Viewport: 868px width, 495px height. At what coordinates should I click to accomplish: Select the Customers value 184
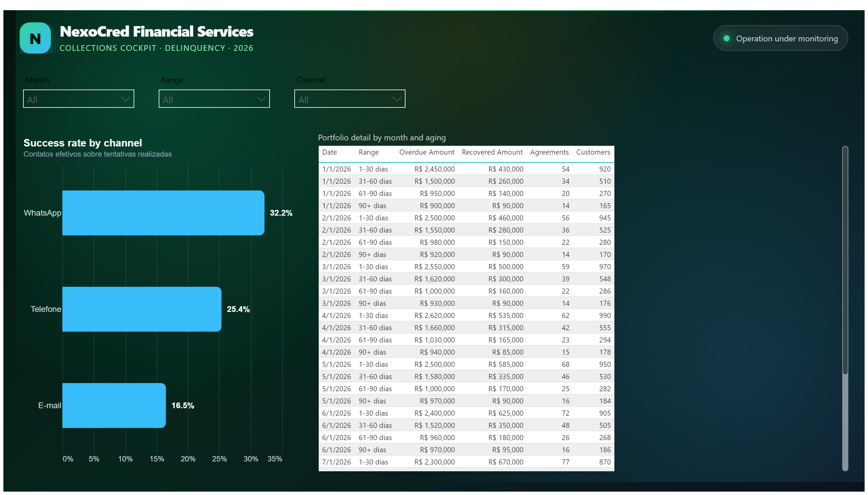pos(605,401)
